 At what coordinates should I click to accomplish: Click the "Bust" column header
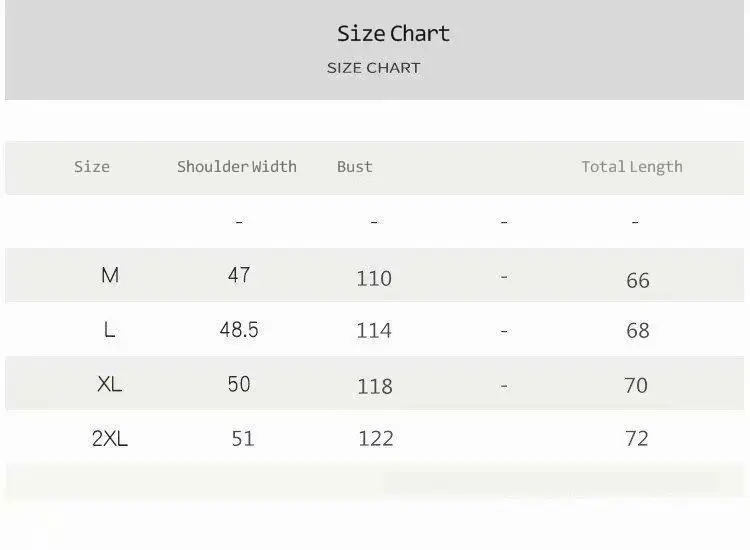point(355,167)
